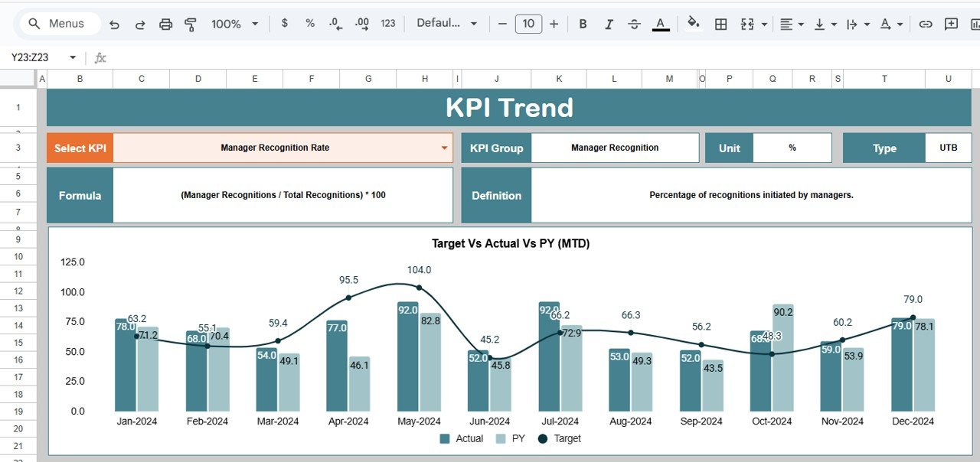Open the Borders tool
This screenshot has height=462, width=980.
coord(720,24)
